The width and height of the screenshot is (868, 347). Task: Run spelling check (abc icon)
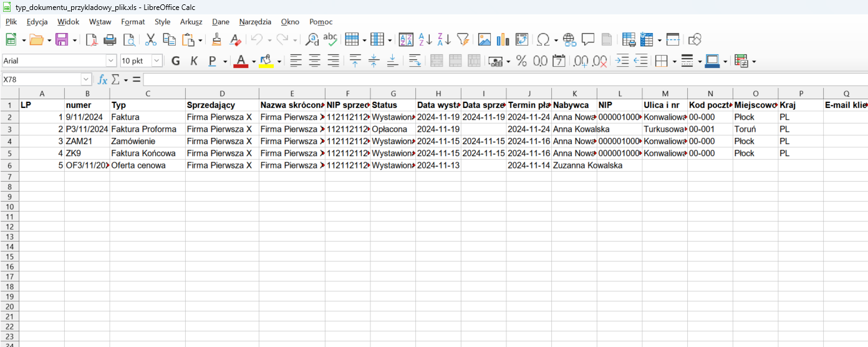(330, 40)
